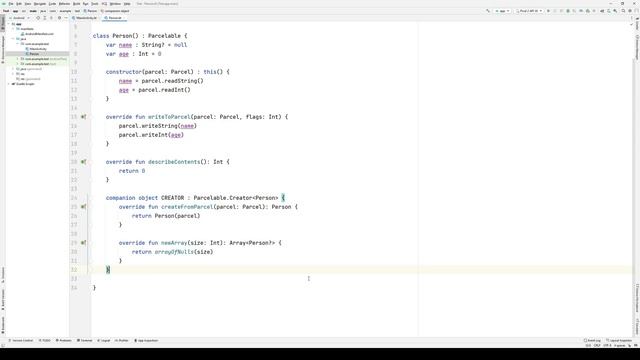Open Project panel options gear icon

(59, 18)
